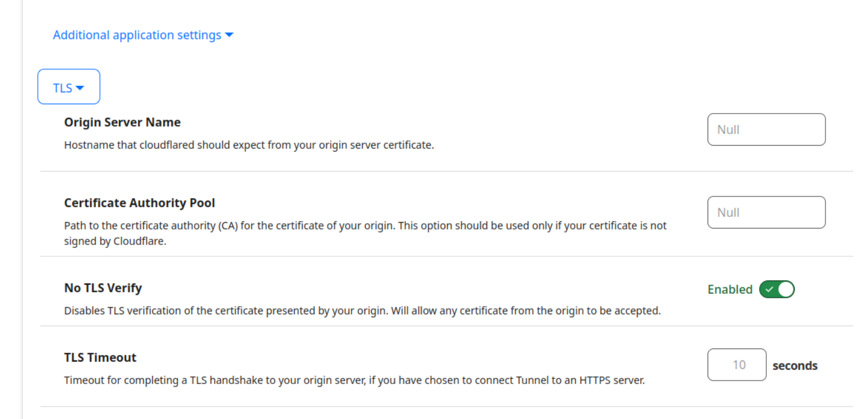Click the Origin Server Name heading
Screen dimensions: 868x419
[122, 123]
